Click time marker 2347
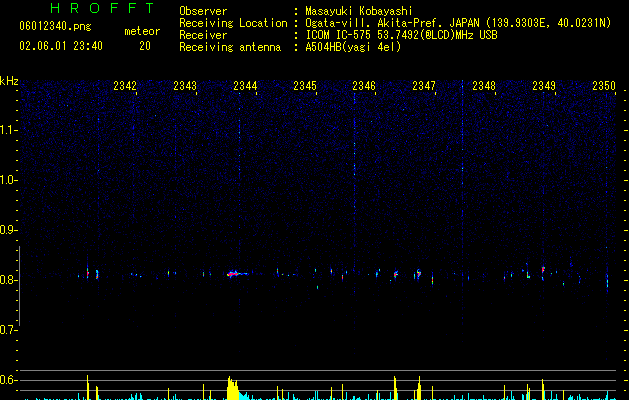Viewport: 629px width, 400px height. (424, 86)
